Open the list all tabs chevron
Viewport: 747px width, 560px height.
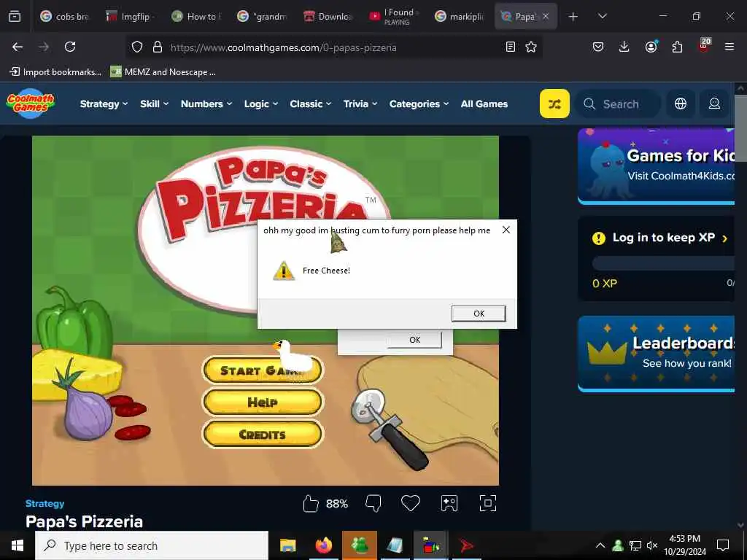point(602,16)
